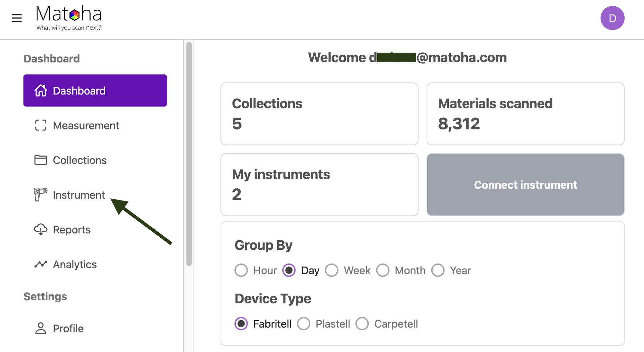The width and height of the screenshot is (644, 352).
Task: Click the Collections folder icon
Action: point(41,160)
